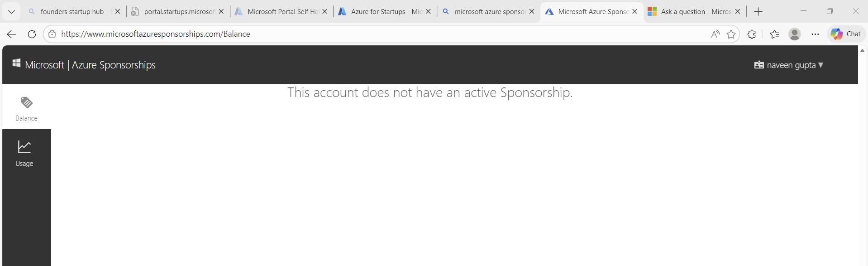Go back to the previous page

pyautogui.click(x=11, y=34)
